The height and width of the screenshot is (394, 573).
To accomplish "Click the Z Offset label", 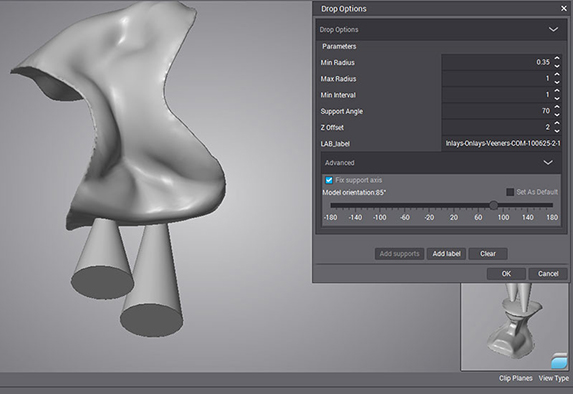I will [x=332, y=128].
